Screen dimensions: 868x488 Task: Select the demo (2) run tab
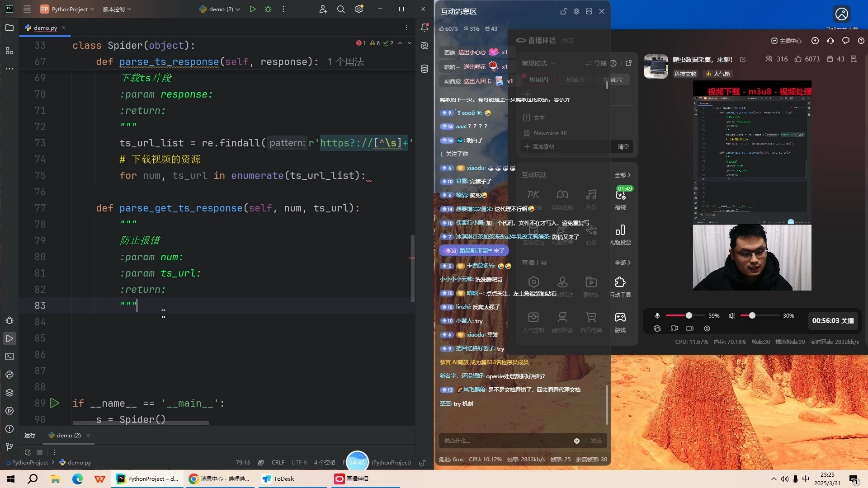pyautogui.click(x=68, y=435)
